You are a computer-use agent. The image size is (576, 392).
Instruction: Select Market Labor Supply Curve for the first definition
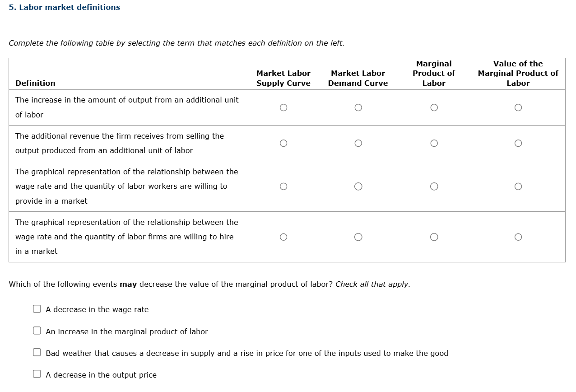tap(283, 107)
